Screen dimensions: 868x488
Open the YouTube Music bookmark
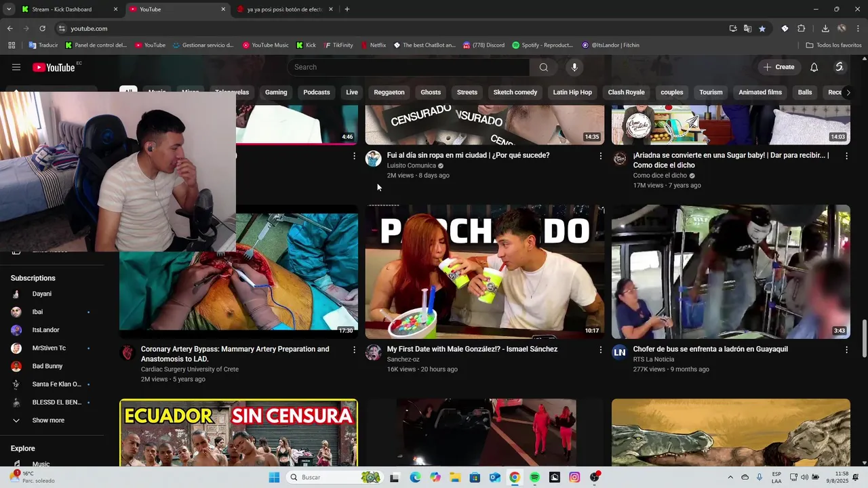point(265,45)
